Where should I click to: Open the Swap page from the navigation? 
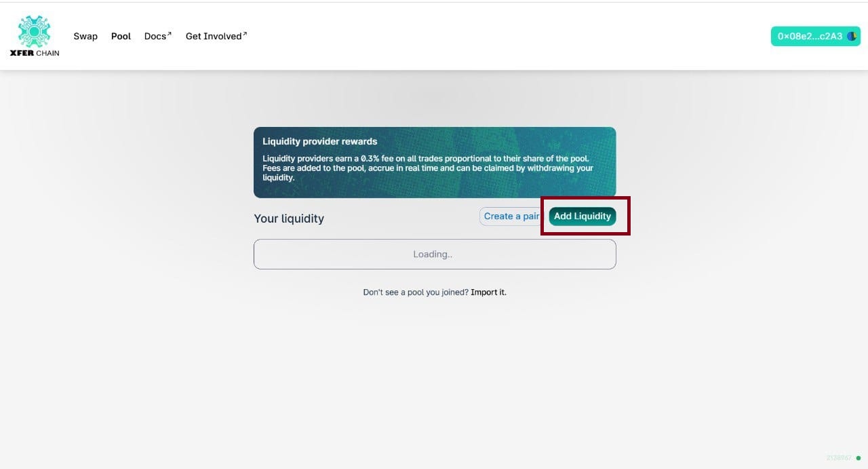point(85,36)
